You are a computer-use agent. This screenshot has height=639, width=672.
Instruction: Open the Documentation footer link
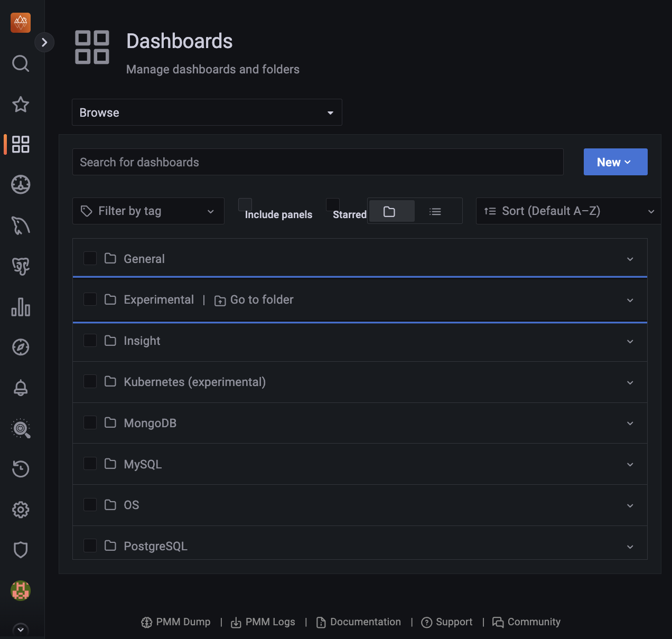(359, 622)
